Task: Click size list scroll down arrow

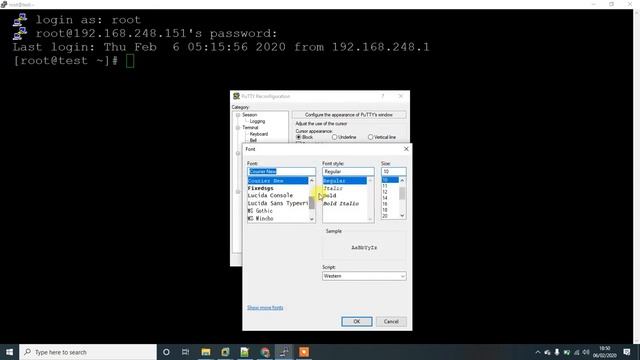Action: click(x=402, y=216)
